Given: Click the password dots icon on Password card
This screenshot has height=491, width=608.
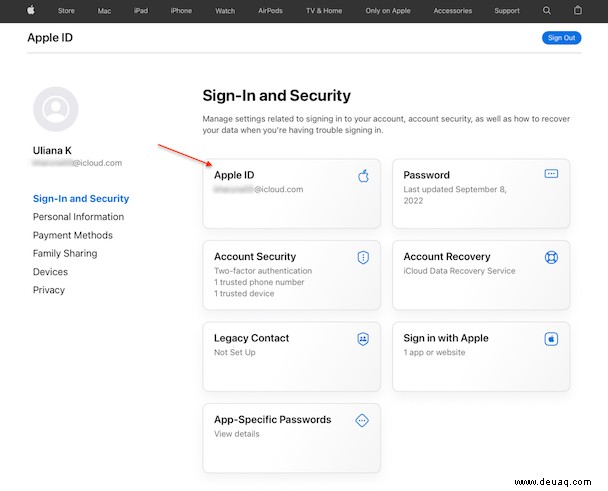Looking at the screenshot, I should [551, 173].
